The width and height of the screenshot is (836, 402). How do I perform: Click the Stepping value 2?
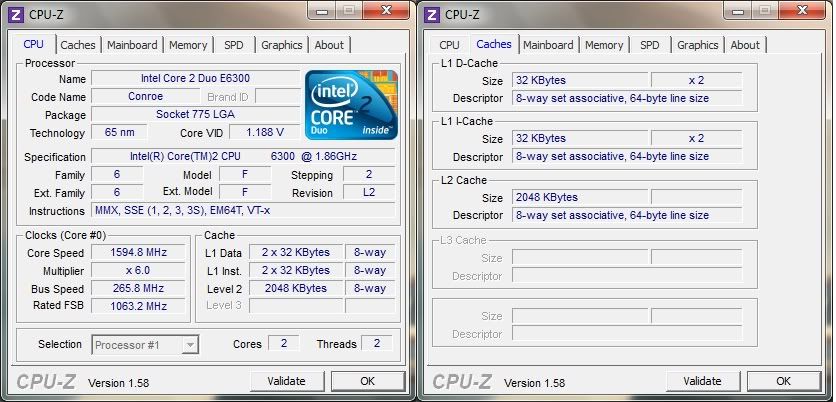369,174
